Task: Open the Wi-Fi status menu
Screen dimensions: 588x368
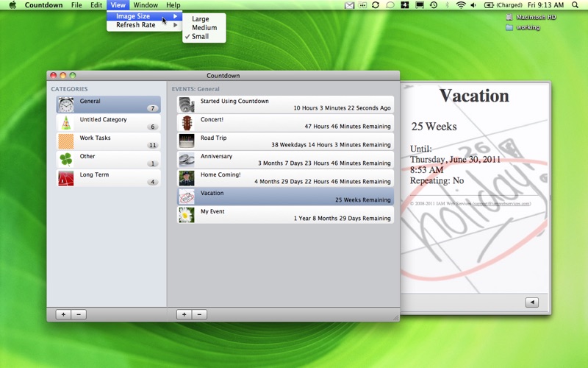Action: 461,5
